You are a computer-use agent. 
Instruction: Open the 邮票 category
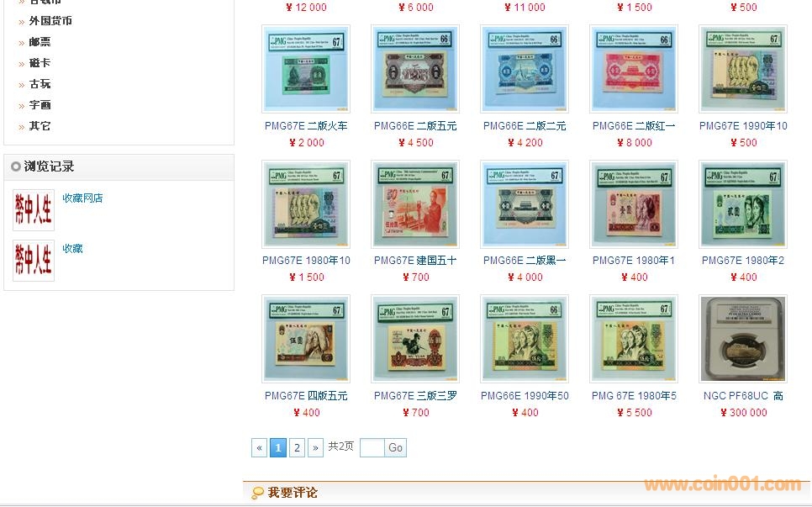click(x=40, y=42)
